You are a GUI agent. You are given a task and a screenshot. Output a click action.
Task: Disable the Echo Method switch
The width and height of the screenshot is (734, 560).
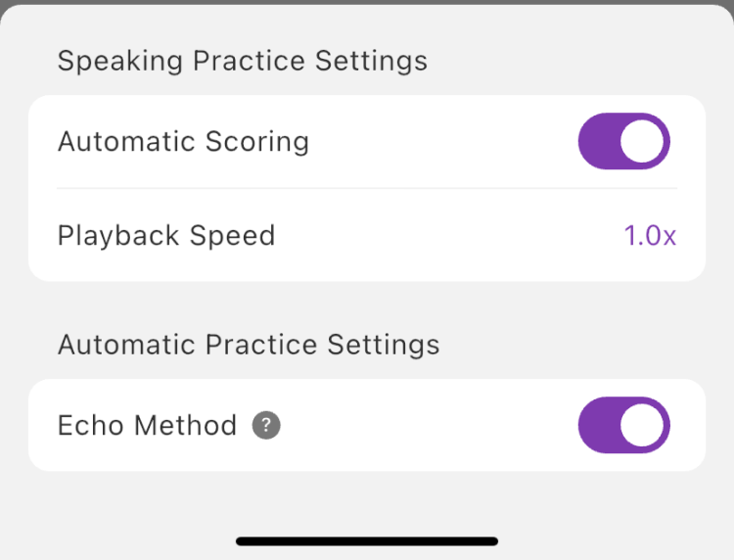(623, 426)
